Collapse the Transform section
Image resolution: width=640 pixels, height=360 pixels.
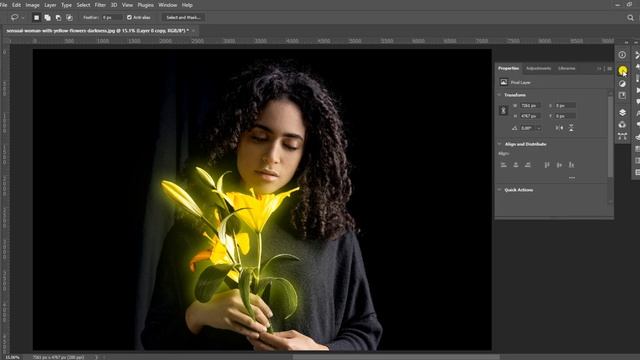499,95
